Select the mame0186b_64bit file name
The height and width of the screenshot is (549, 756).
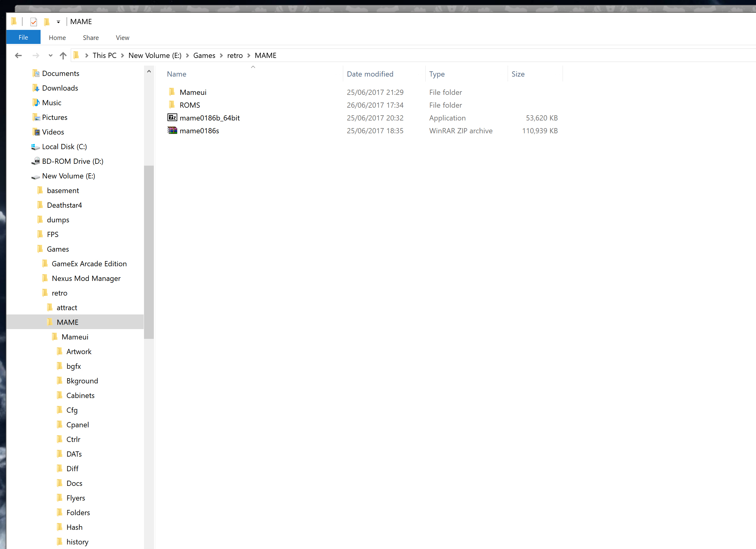(x=210, y=118)
